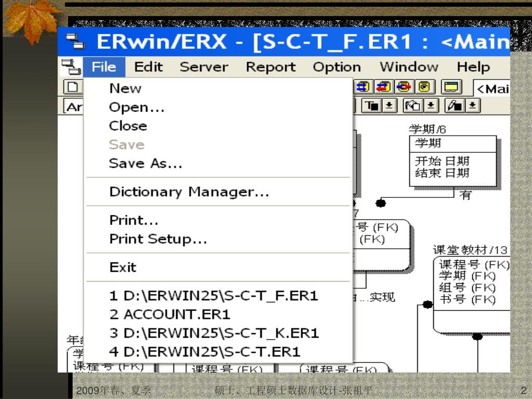Select the fill color paint bucket icon

[x=413, y=105]
